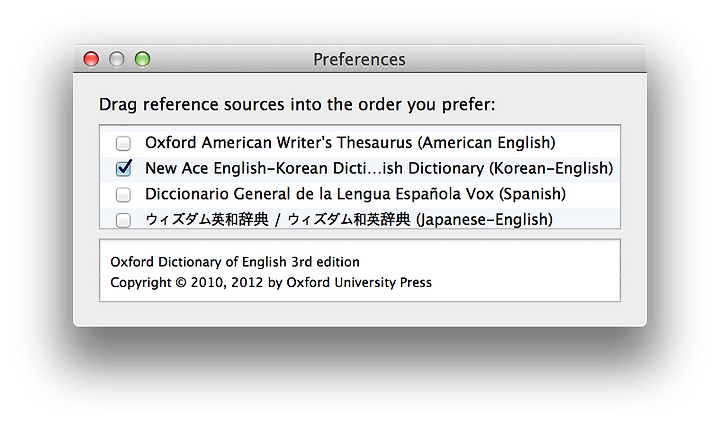Select Oxford American Writer's Thesaurus row text
The height and width of the screenshot is (428, 720).
[350, 143]
